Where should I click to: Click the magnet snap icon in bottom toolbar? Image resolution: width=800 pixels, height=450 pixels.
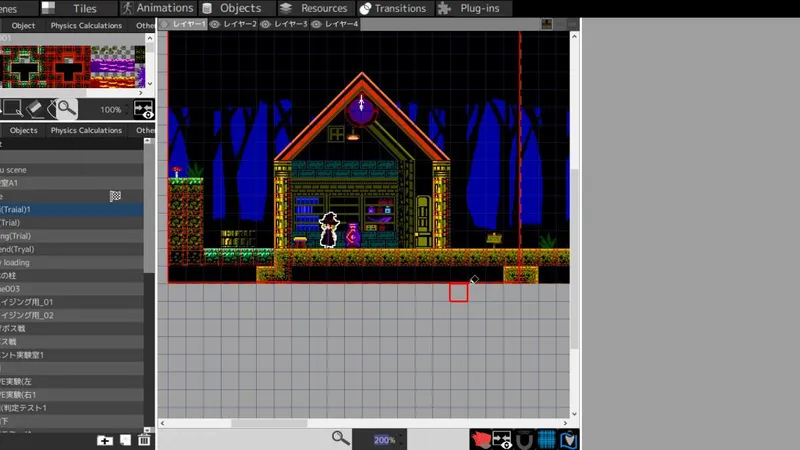[524, 439]
